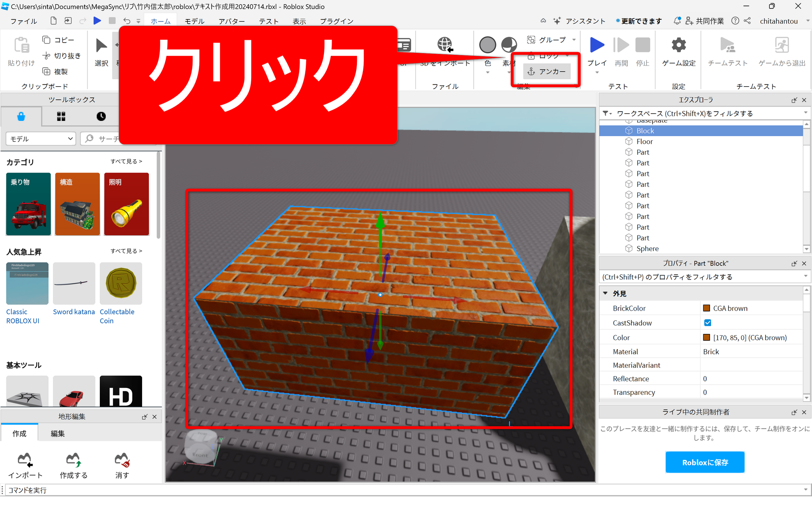Open the toolbox Inventory grid tab

click(61, 117)
